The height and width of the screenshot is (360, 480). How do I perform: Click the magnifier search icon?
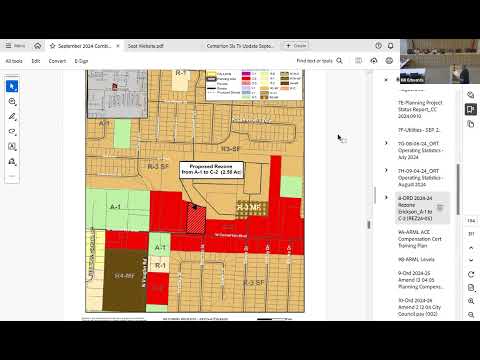339,61
